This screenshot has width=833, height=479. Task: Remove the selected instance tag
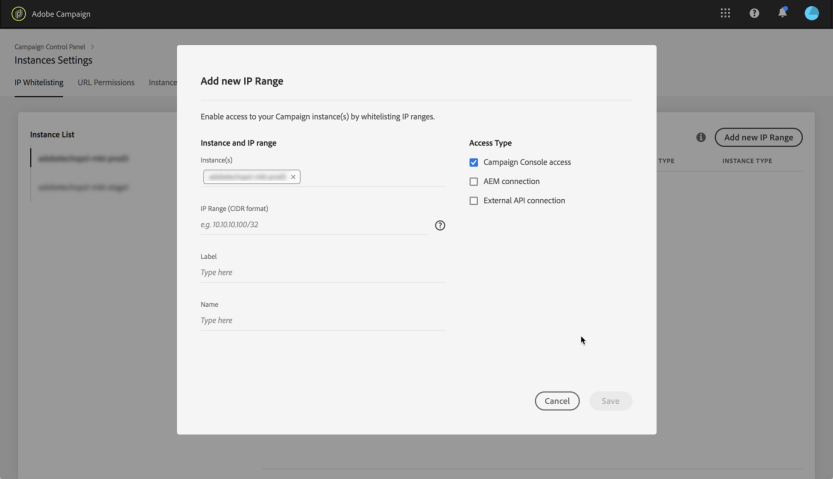coord(293,177)
